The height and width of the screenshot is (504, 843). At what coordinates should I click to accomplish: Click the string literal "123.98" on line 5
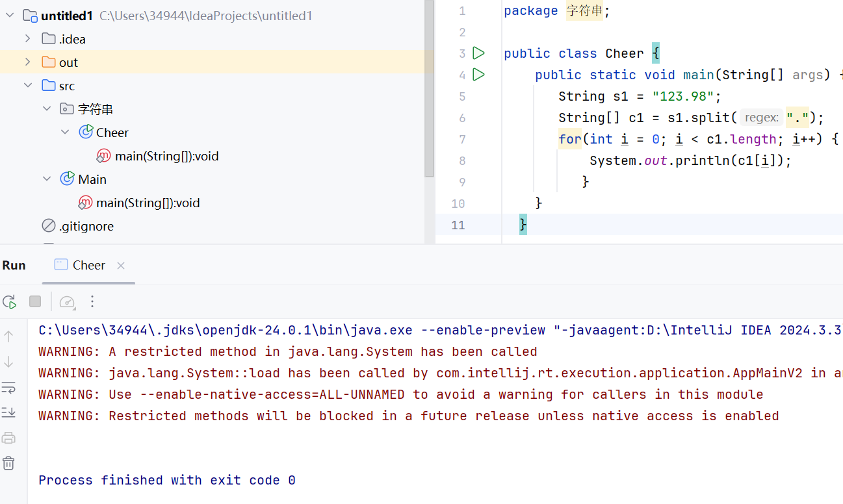pos(683,96)
